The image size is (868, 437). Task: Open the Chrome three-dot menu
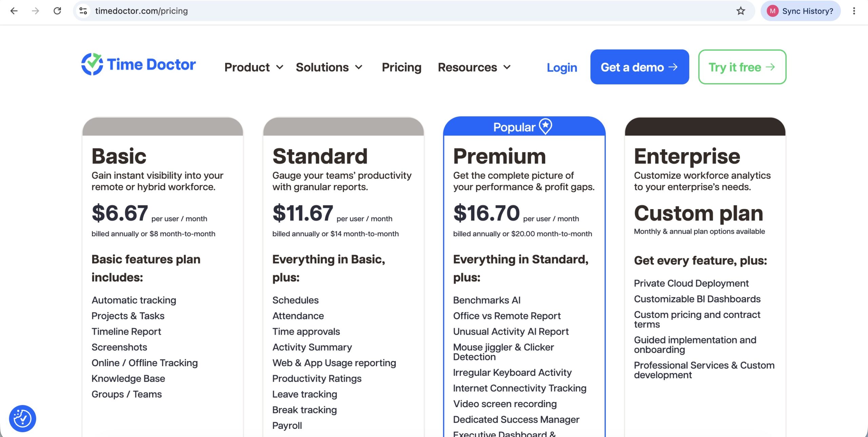point(854,11)
